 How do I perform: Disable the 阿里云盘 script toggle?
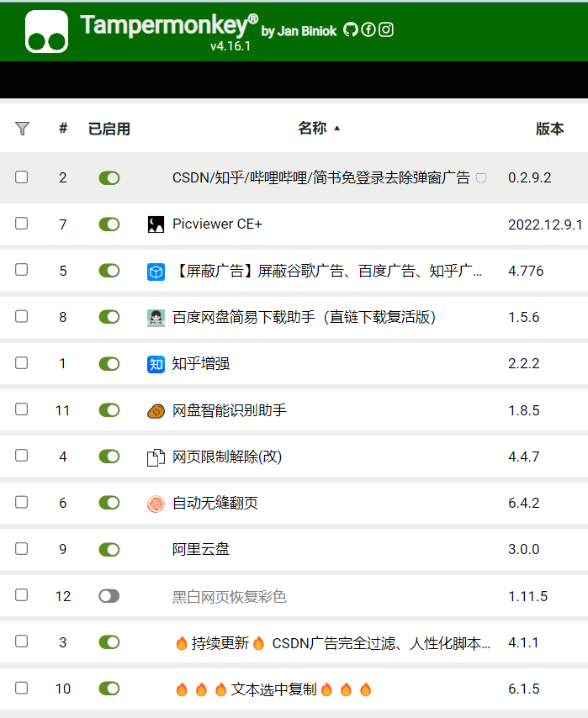click(x=109, y=550)
